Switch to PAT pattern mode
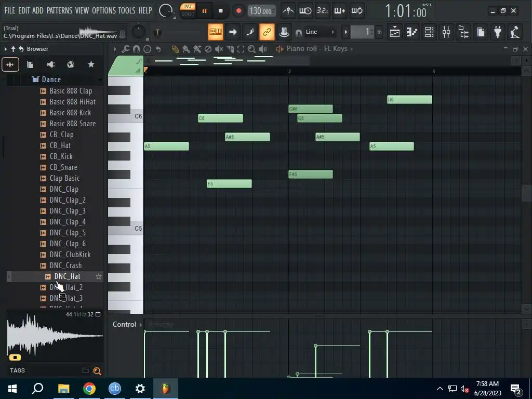Screen dimensions: 532x399 tap(188, 6)
